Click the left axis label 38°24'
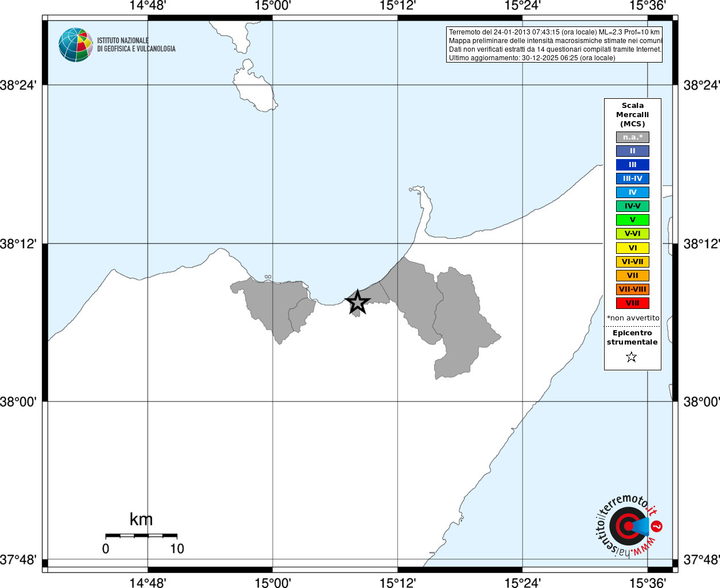Viewport: 720px width, 588px height. (x=18, y=85)
